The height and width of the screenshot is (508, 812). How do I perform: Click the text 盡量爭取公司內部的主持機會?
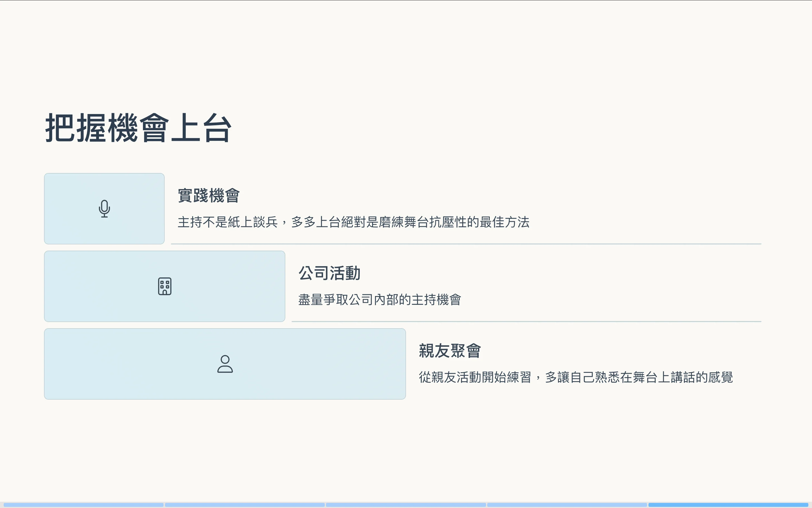380,300
